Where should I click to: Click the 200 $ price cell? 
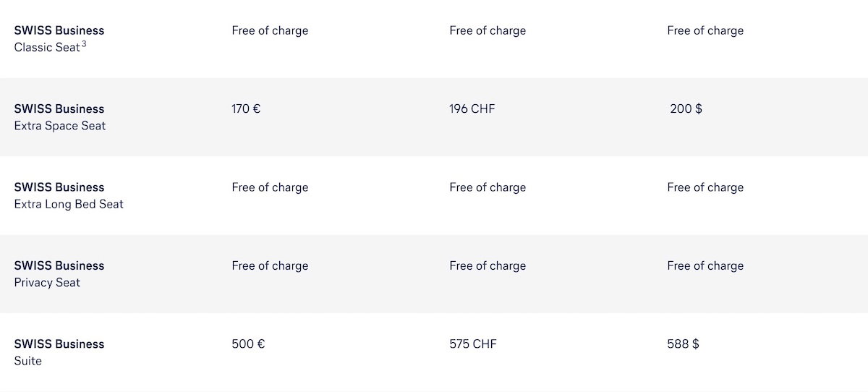click(x=686, y=109)
